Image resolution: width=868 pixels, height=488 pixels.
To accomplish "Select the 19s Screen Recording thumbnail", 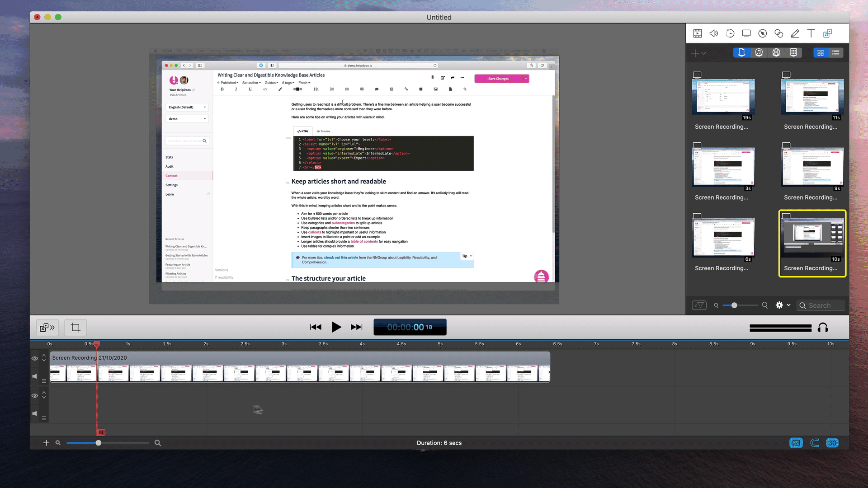I will [723, 96].
